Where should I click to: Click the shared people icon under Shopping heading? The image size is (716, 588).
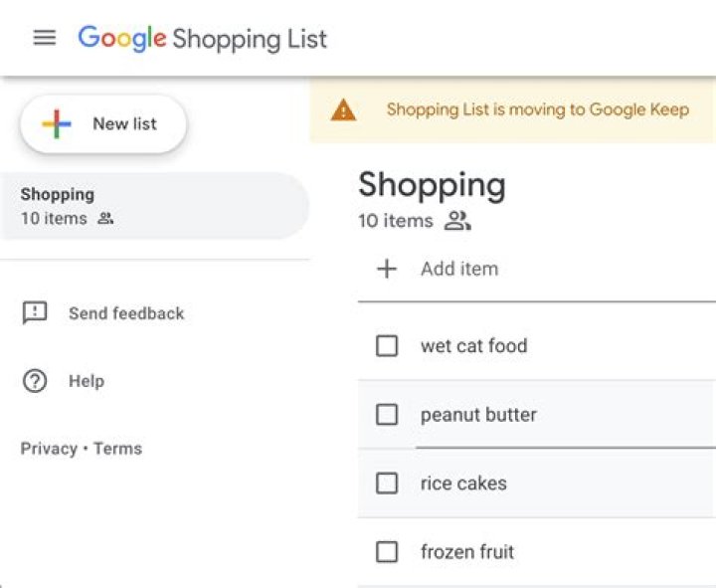pos(457,221)
